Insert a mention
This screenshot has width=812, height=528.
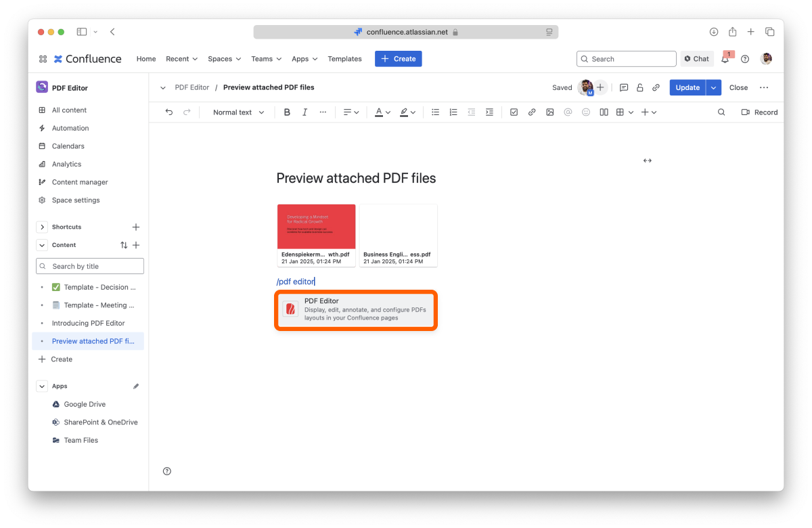click(568, 112)
